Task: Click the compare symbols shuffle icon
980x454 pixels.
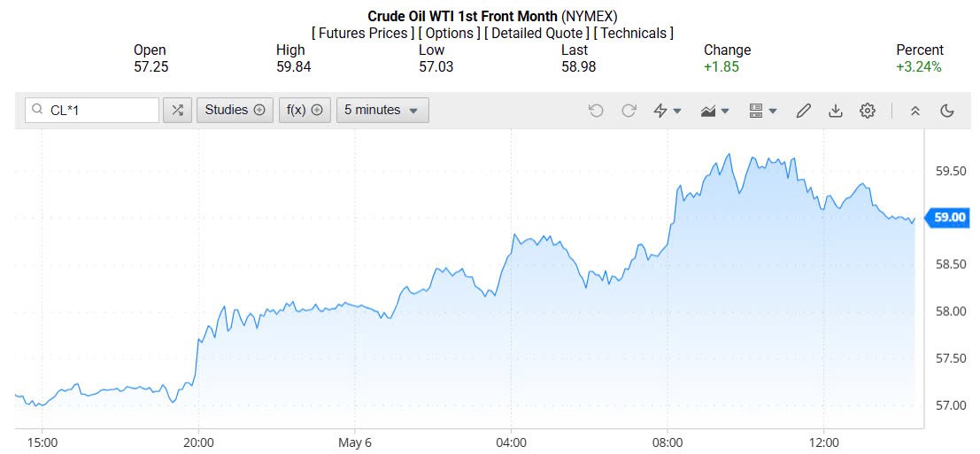Action: pos(178,110)
